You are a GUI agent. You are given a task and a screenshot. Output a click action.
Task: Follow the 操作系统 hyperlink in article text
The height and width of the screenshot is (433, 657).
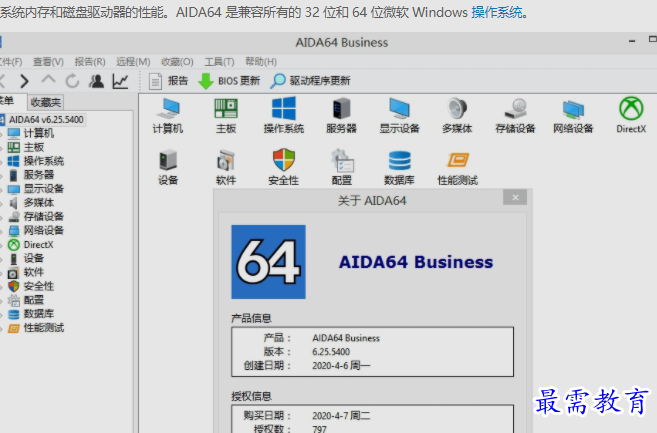(497, 13)
